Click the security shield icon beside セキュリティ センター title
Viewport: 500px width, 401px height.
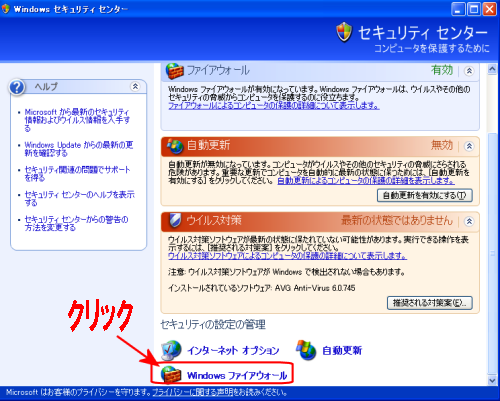click(344, 32)
